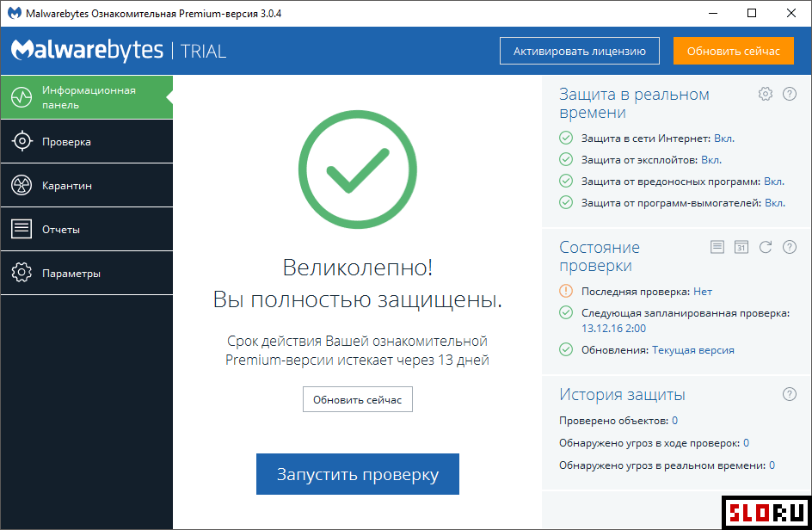Open real-time protection settings gear icon
This screenshot has height=530, width=812.
pyautogui.click(x=766, y=94)
